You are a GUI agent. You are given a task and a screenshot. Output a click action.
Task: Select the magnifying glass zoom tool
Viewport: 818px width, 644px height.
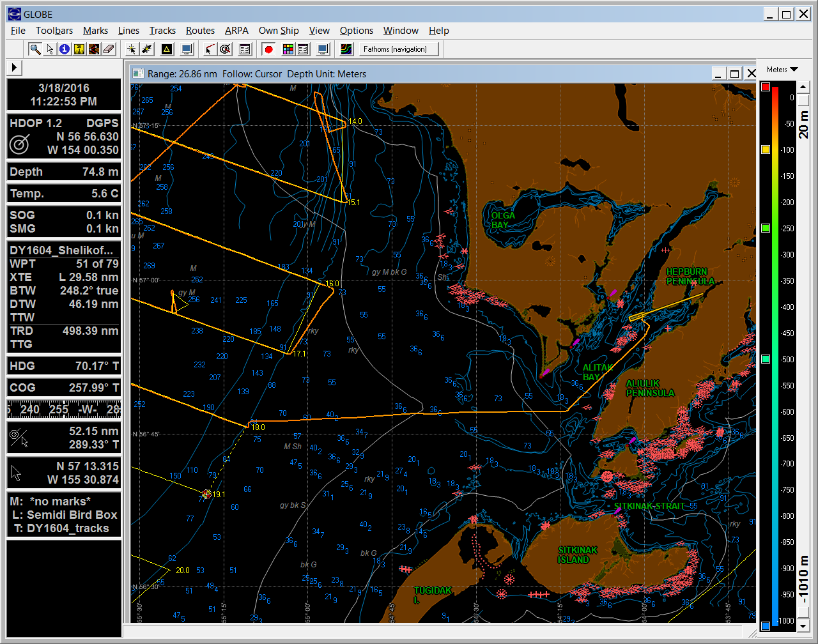pos(35,49)
